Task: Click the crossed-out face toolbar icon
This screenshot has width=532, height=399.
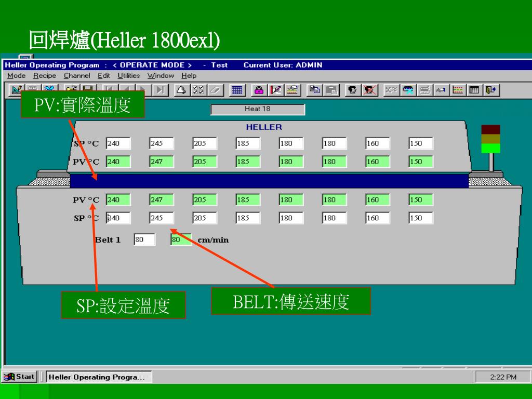Action: [369, 90]
